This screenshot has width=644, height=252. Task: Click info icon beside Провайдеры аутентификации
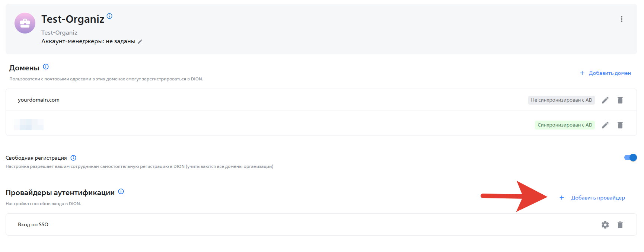[x=121, y=192]
